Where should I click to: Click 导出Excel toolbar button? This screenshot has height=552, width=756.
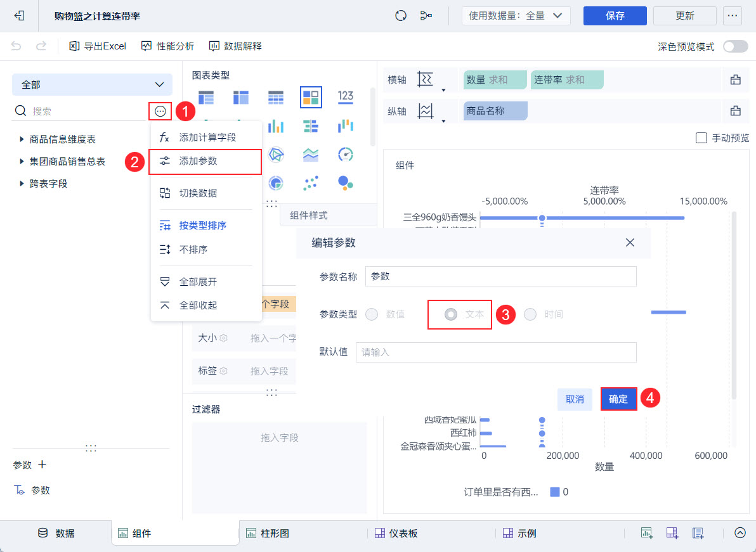coord(98,46)
